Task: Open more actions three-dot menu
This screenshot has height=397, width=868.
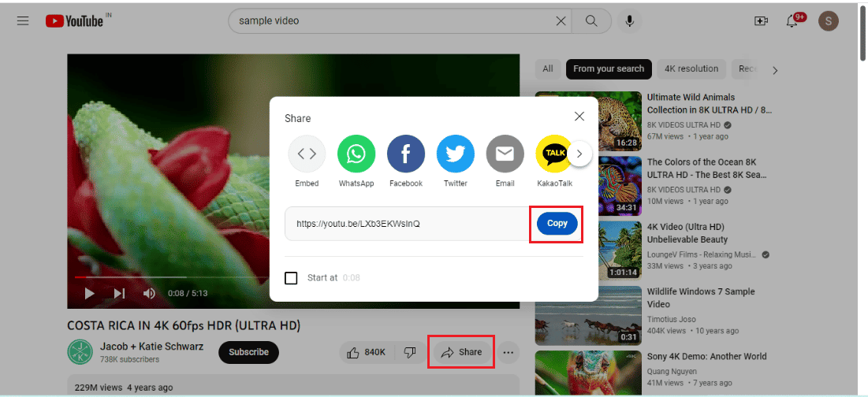Action: (509, 352)
